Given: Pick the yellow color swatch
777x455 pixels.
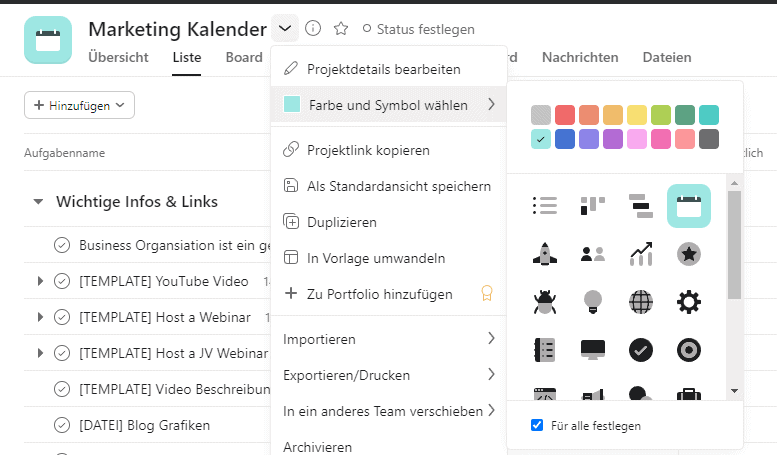Looking at the screenshot, I should [637, 115].
